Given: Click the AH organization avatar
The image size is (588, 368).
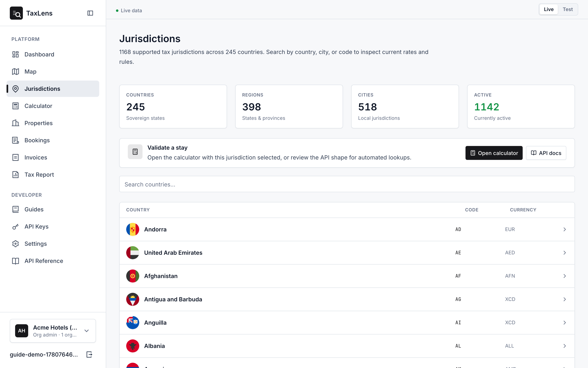Looking at the screenshot, I should tap(22, 331).
